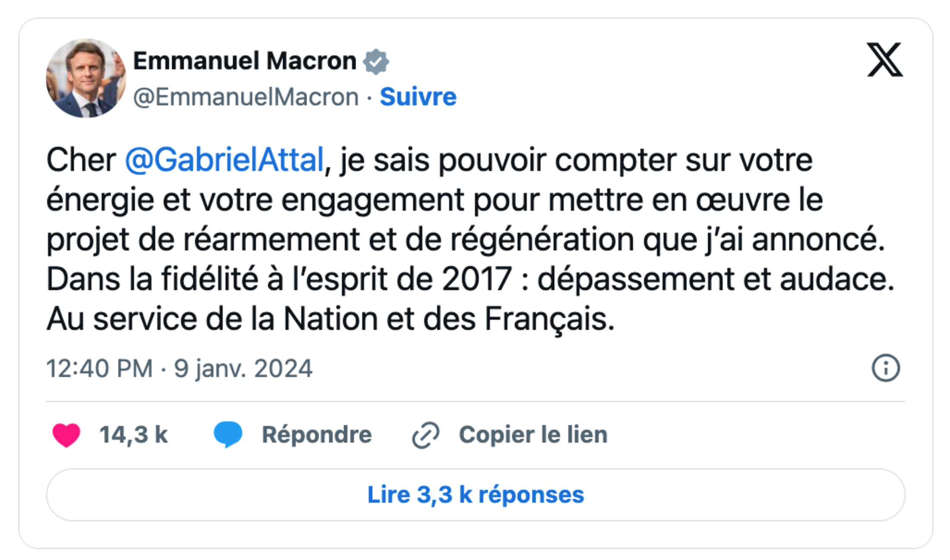The height and width of the screenshot is (560, 950).
Task: Click the chain link copy icon
Action: pos(426,435)
